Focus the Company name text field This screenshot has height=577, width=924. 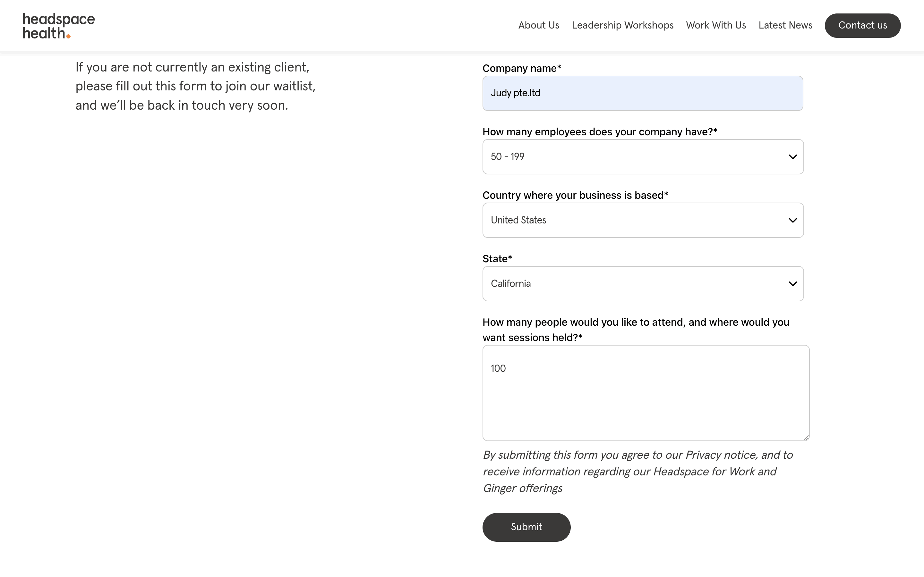point(643,93)
